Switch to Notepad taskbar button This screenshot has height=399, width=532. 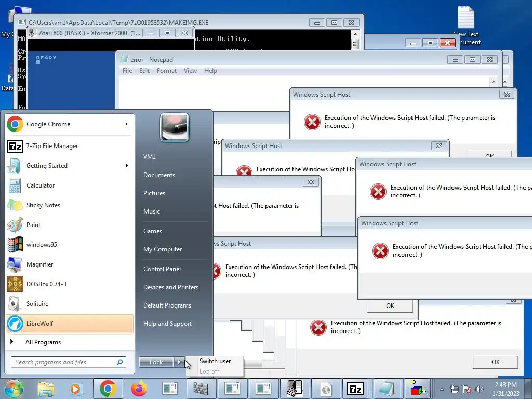click(386, 389)
